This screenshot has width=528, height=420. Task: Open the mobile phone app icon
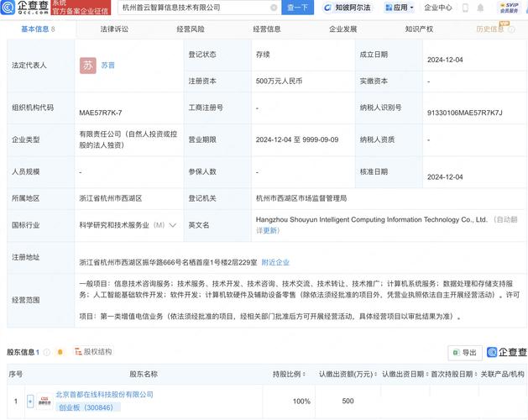coord(465,8)
